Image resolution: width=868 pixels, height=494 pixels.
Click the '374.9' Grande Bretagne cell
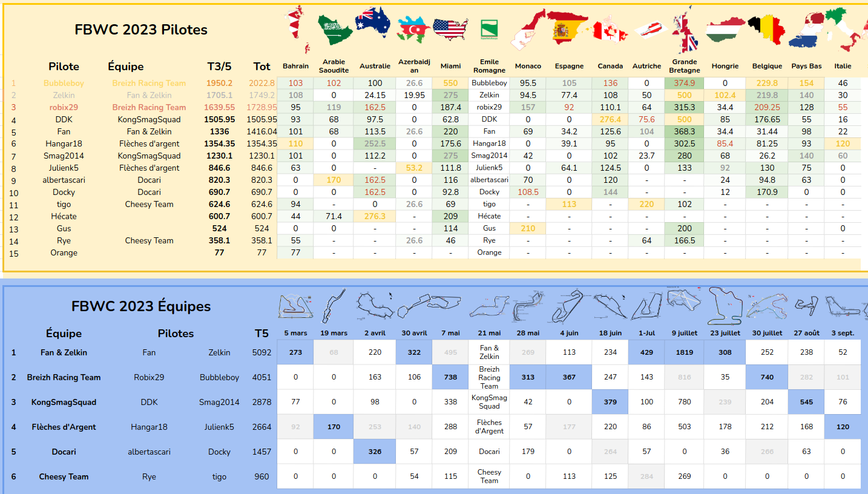click(x=684, y=83)
